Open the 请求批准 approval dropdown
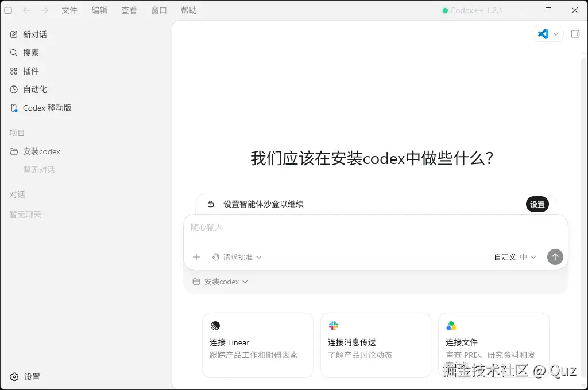This screenshot has height=390, width=588. click(x=237, y=257)
